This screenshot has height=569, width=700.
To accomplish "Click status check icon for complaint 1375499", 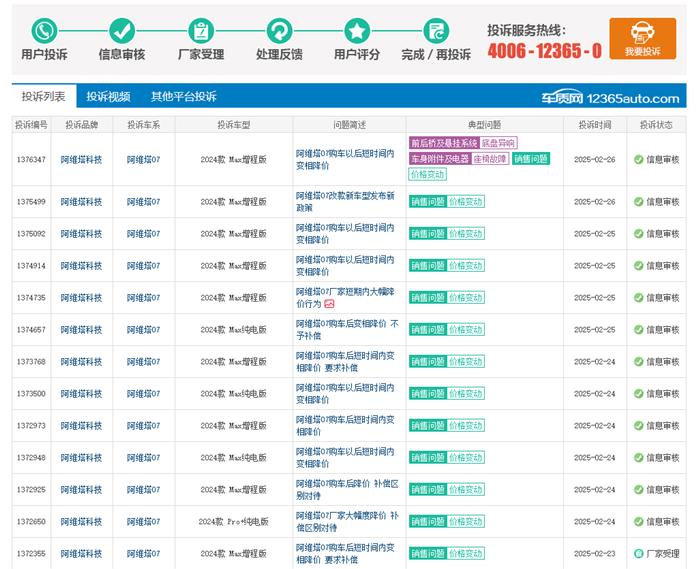I will click(x=638, y=202).
